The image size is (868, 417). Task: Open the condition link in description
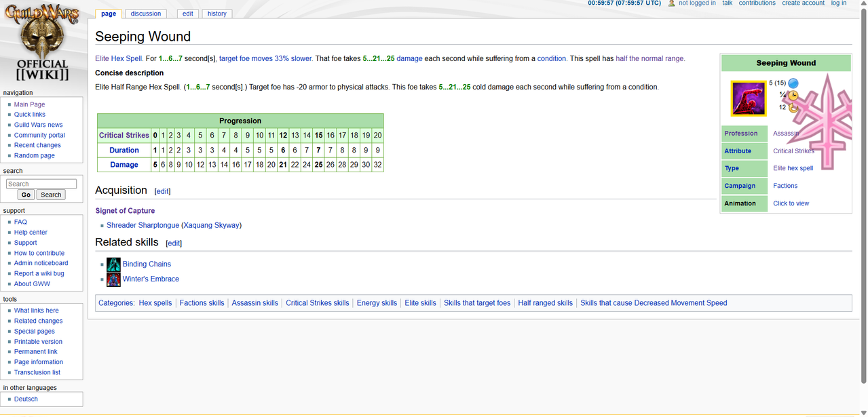pos(552,59)
